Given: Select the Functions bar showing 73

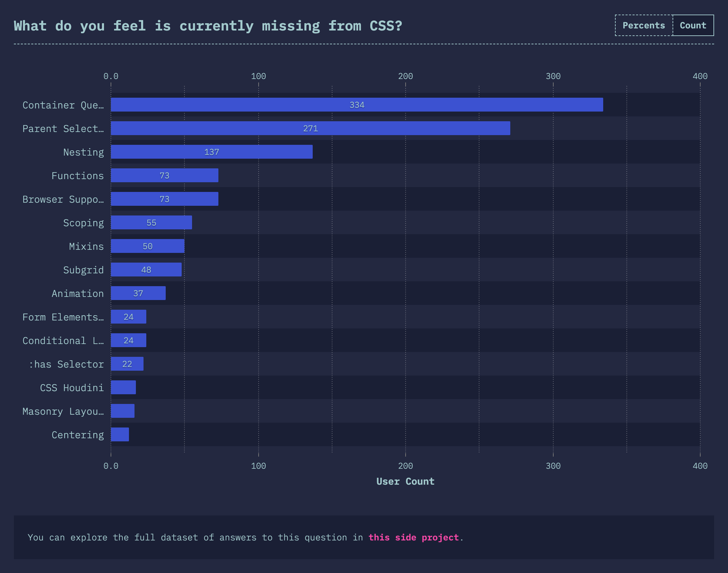Looking at the screenshot, I should pyautogui.click(x=164, y=175).
